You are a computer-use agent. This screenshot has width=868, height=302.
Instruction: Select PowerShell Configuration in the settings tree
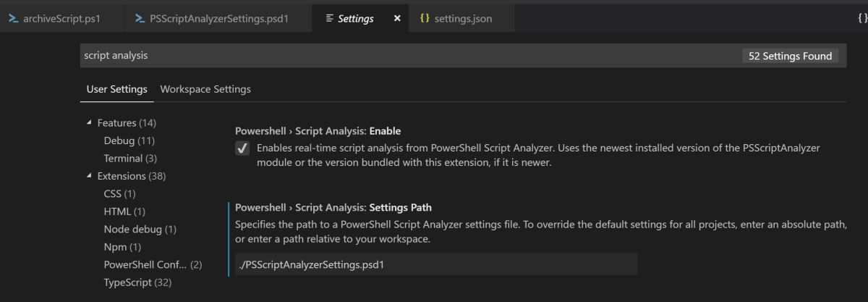(145, 265)
